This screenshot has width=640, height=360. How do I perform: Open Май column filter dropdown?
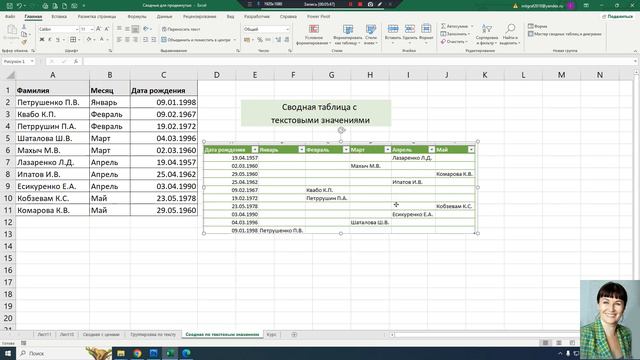(x=471, y=150)
